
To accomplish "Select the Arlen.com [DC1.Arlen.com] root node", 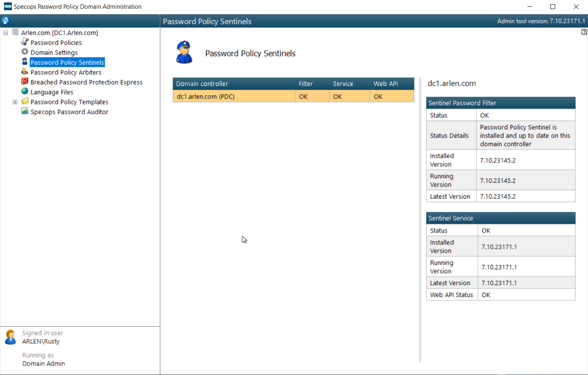I will pyautogui.click(x=60, y=33).
